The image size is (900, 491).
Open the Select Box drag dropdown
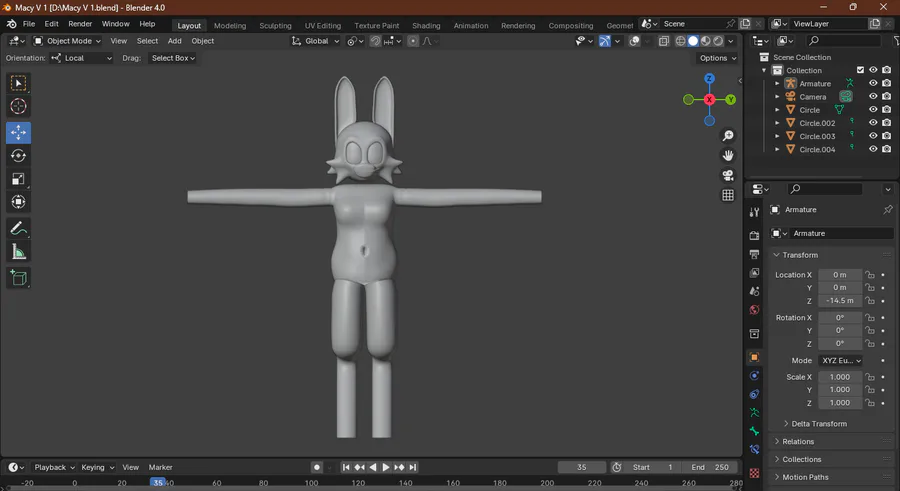click(173, 58)
